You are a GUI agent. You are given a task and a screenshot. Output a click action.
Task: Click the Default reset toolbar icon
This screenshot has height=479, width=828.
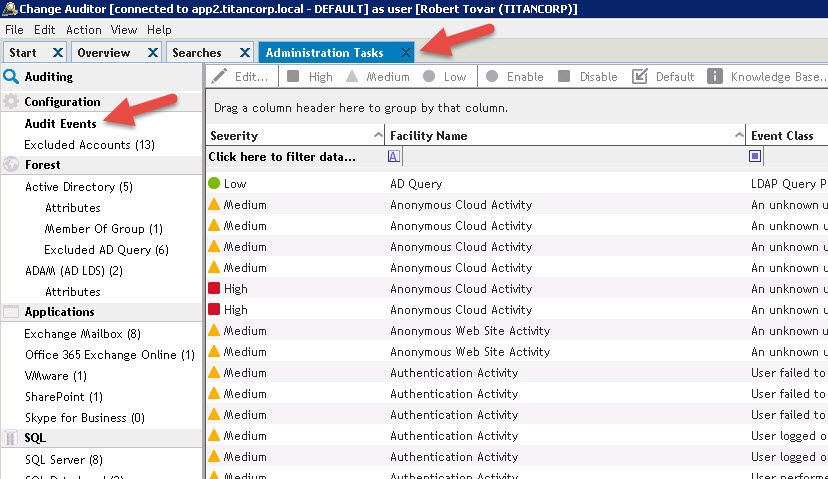click(639, 77)
